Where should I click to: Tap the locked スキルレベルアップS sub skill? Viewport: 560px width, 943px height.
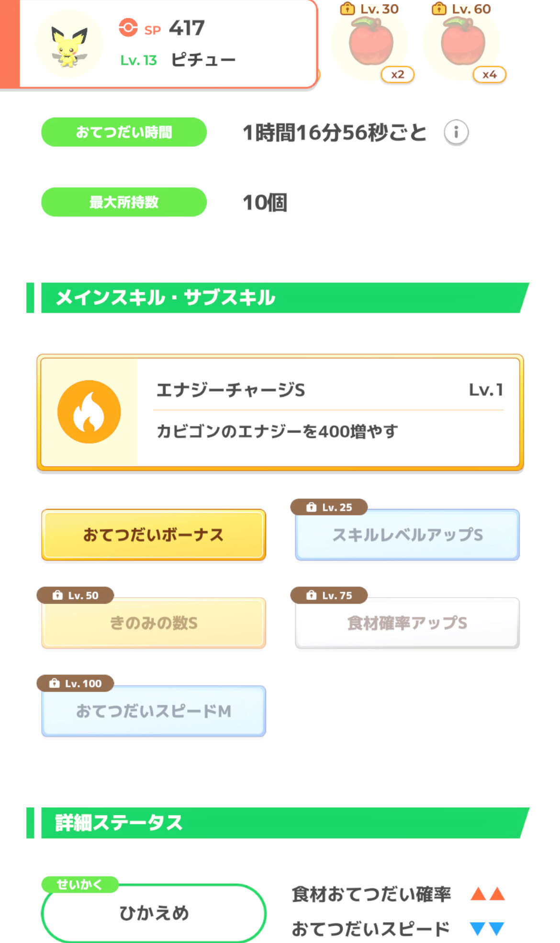tap(407, 534)
